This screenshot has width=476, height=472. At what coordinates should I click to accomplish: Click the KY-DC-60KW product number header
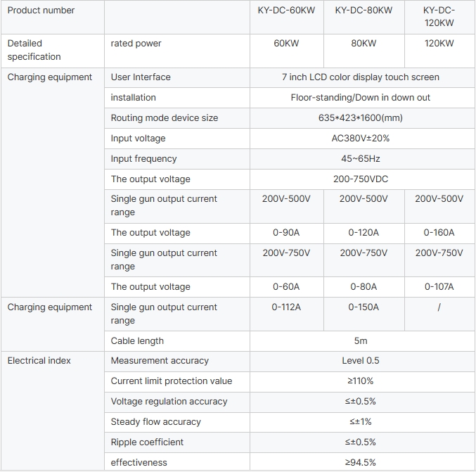point(286,11)
